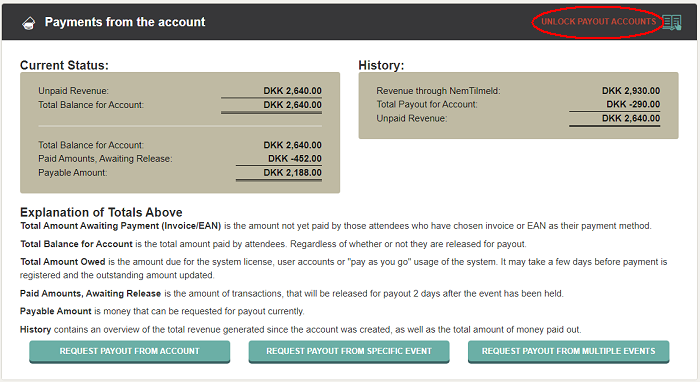Request payout from specific event
The height and width of the screenshot is (382, 700).
pos(349,352)
